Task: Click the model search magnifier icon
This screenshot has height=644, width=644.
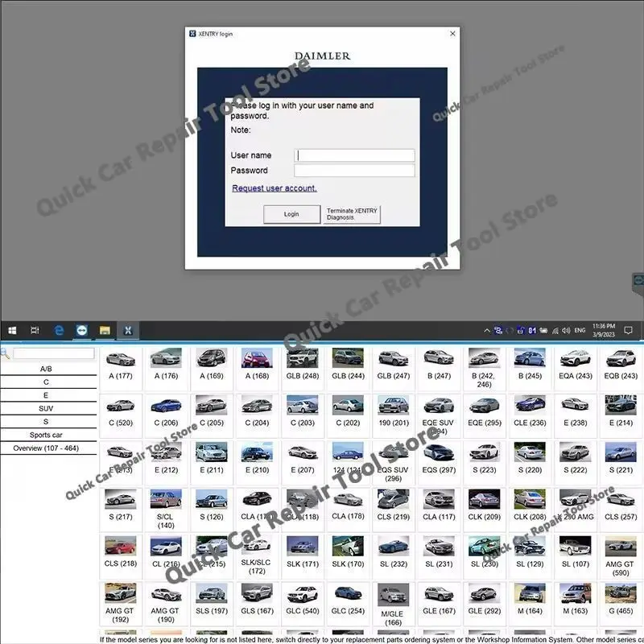Action: tap(6, 353)
